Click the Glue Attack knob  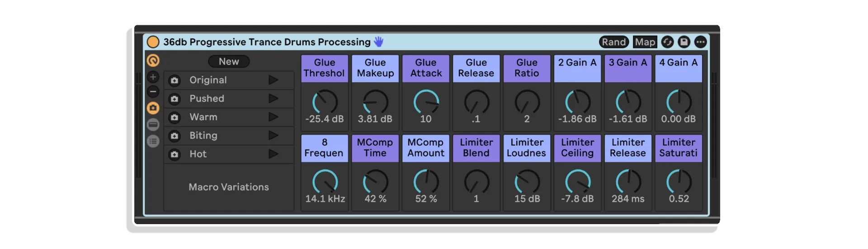[426, 102]
